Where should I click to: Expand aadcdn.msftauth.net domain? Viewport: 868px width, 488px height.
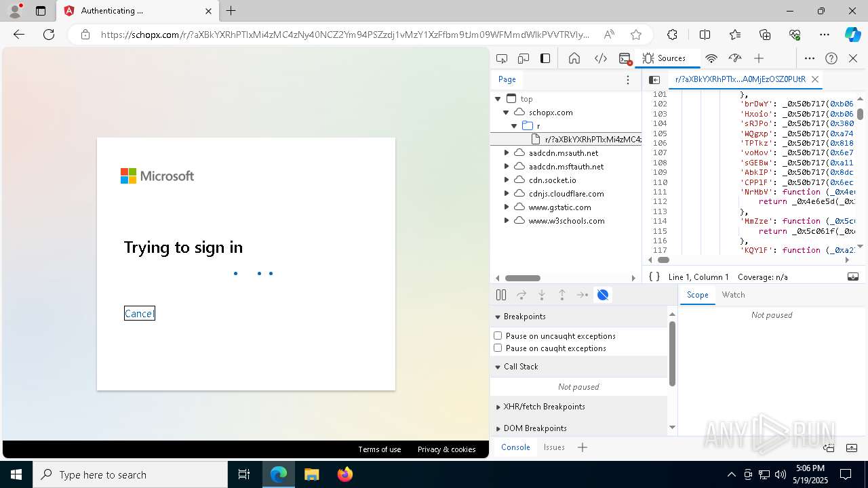click(506, 167)
